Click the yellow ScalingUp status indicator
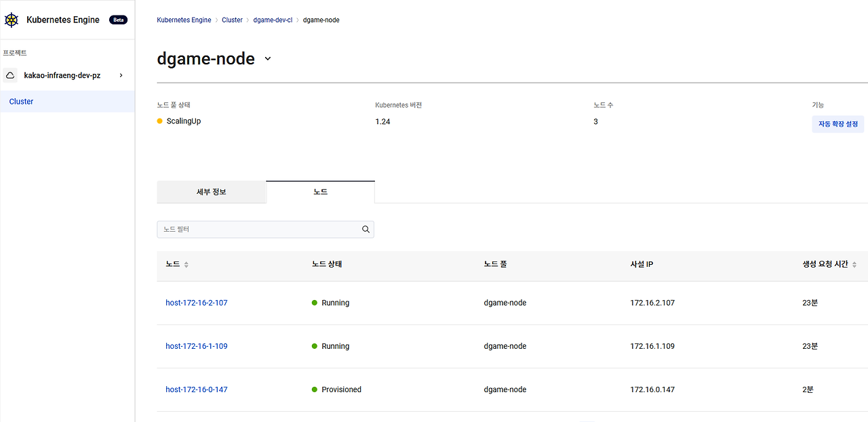 click(160, 121)
